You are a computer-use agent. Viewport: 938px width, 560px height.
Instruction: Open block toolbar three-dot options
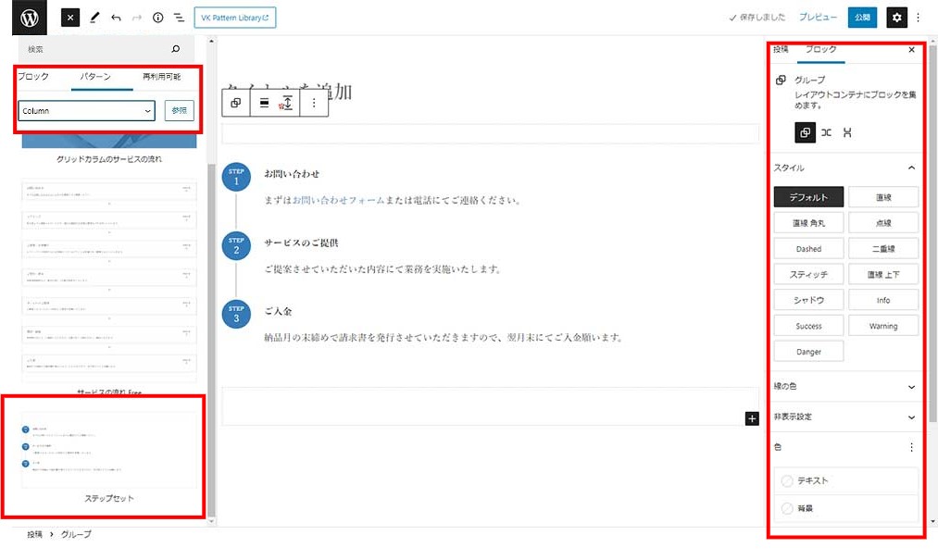coord(314,104)
